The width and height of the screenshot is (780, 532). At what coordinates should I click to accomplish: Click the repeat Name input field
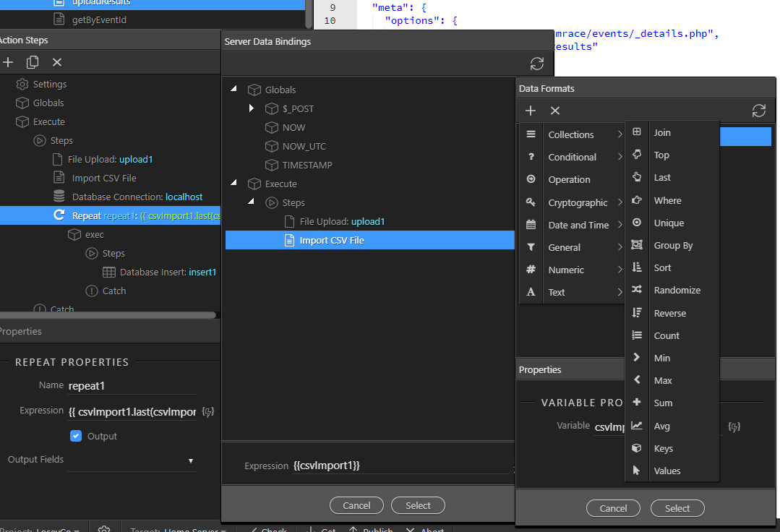[x=132, y=386]
